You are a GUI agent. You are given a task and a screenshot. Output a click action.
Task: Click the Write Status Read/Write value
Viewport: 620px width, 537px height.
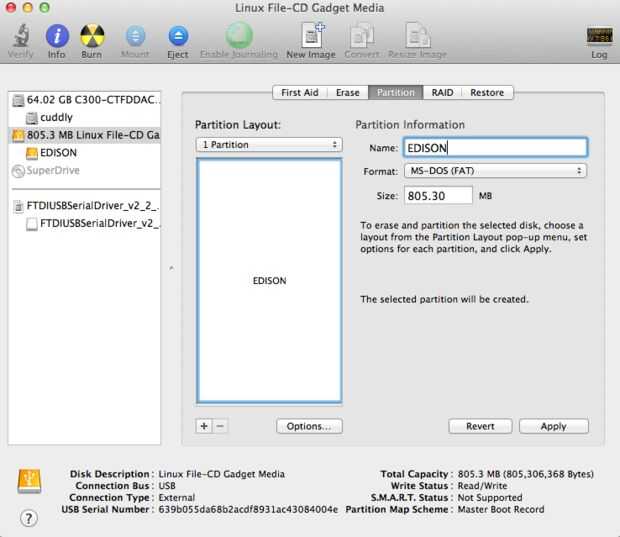pyautogui.click(x=482, y=486)
